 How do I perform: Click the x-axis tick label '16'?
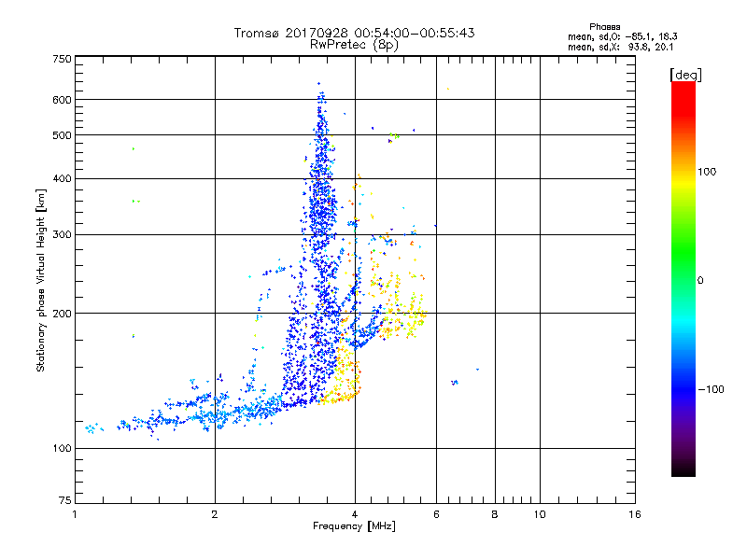[635, 514]
